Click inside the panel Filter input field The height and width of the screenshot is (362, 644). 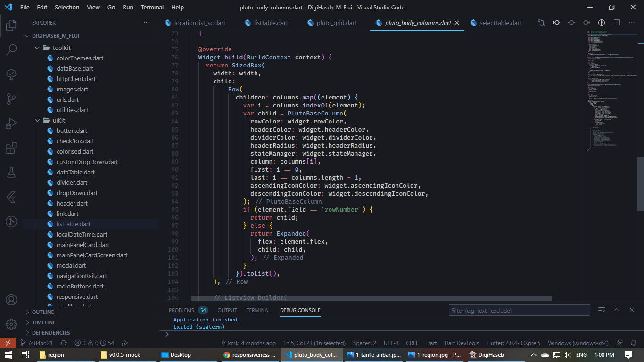point(519,310)
